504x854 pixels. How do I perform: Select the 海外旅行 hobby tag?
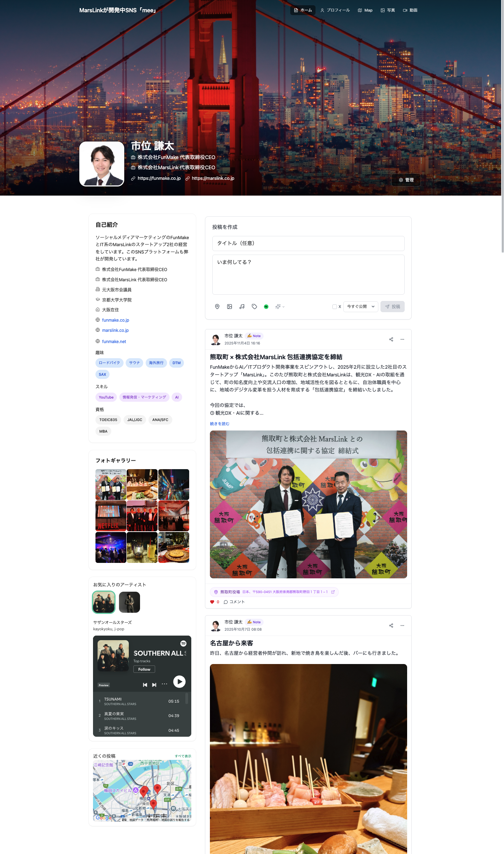[156, 363]
